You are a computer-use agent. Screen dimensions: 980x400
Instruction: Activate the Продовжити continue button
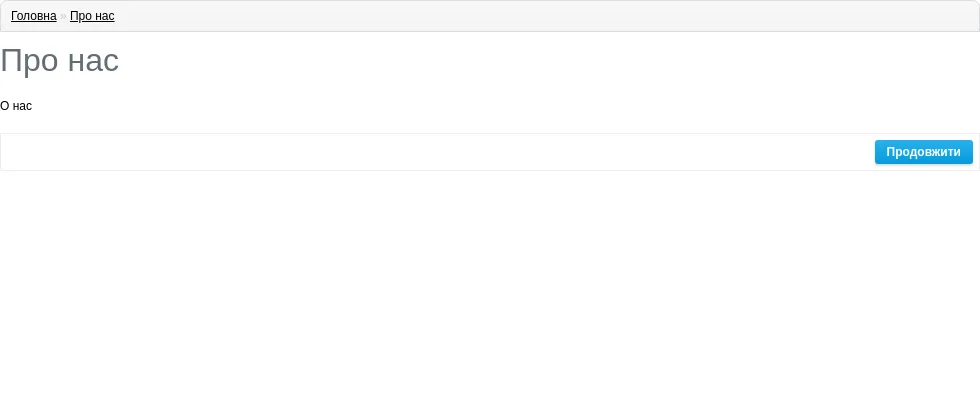click(923, 152)
